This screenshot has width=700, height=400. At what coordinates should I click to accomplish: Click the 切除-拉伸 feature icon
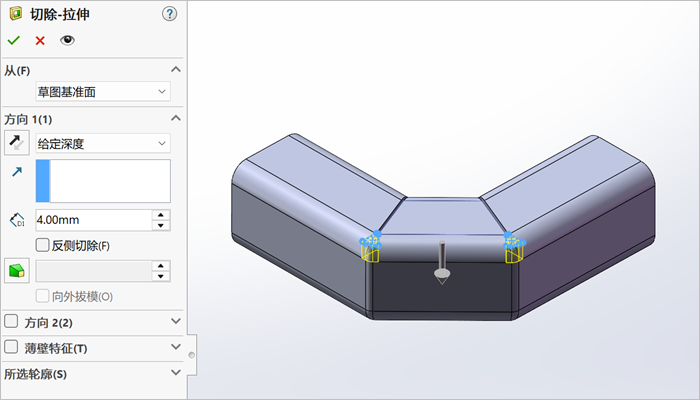click(16, 13)
